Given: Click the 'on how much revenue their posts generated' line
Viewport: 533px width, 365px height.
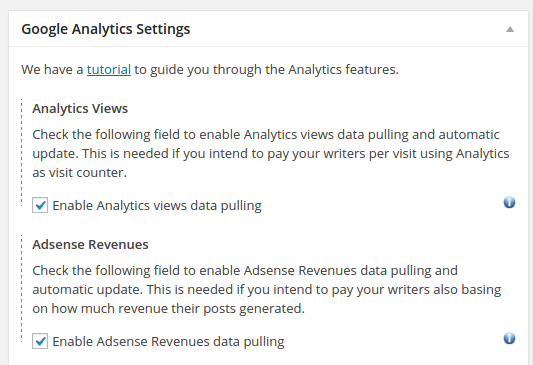Looking at the screenshot, I should click(x=169, y=309).
